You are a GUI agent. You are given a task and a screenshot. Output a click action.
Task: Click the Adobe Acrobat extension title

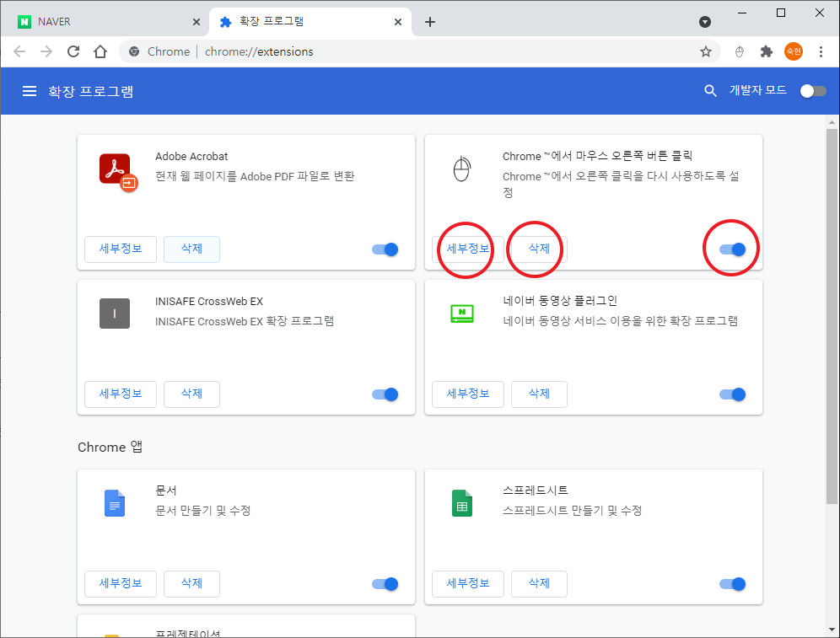click(191, 156)
